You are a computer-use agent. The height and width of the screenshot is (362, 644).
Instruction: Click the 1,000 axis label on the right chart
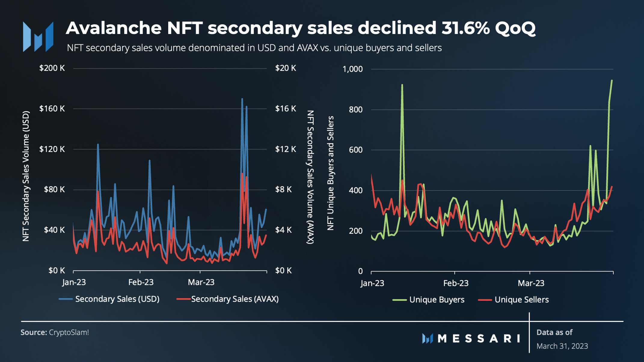tap(353, 69)
